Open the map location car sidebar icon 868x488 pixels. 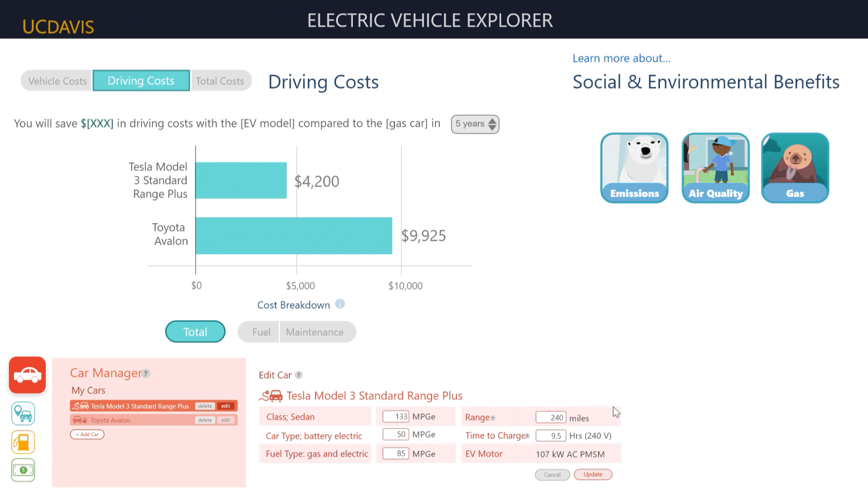coord(23,414)
